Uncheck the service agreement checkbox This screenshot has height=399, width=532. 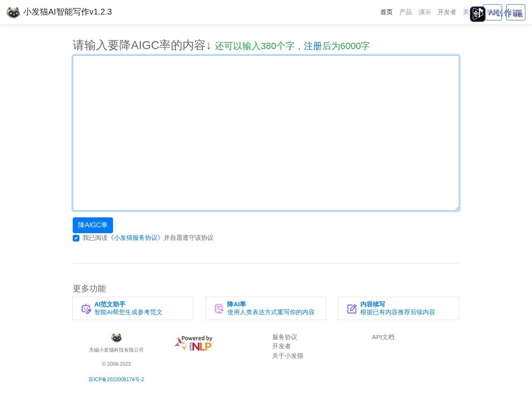point(76,238)
